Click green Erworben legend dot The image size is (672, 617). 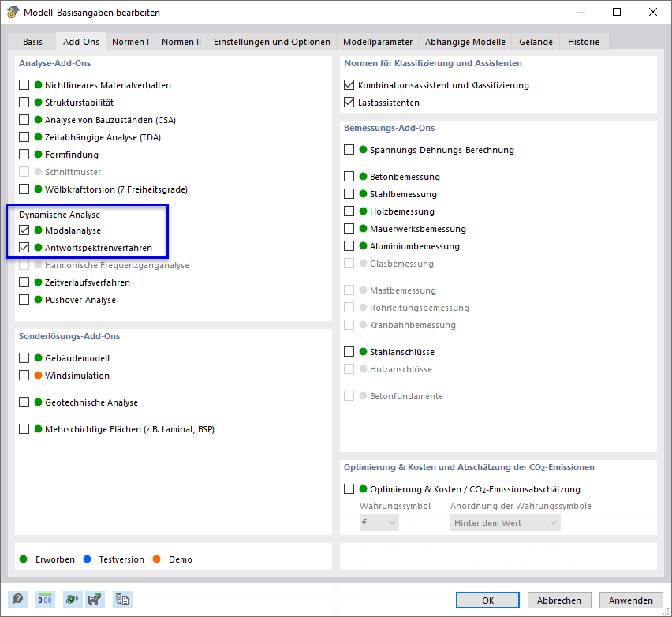pos(24,559)
